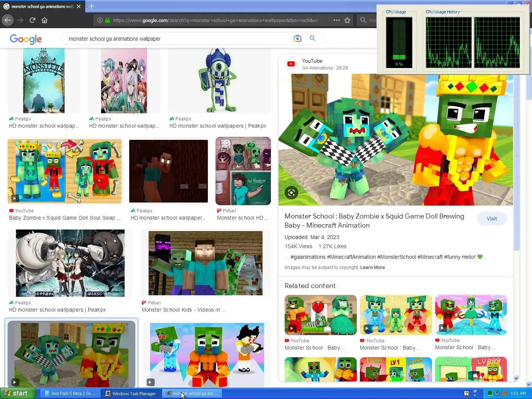Reload the page with the refresh icon

pyautogui.click(x=32, y=20)
